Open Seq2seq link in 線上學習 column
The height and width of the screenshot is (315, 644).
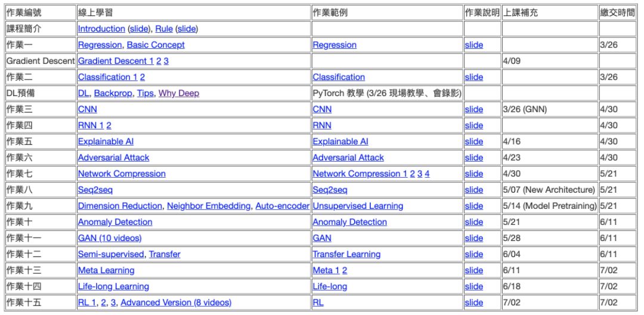95,190
